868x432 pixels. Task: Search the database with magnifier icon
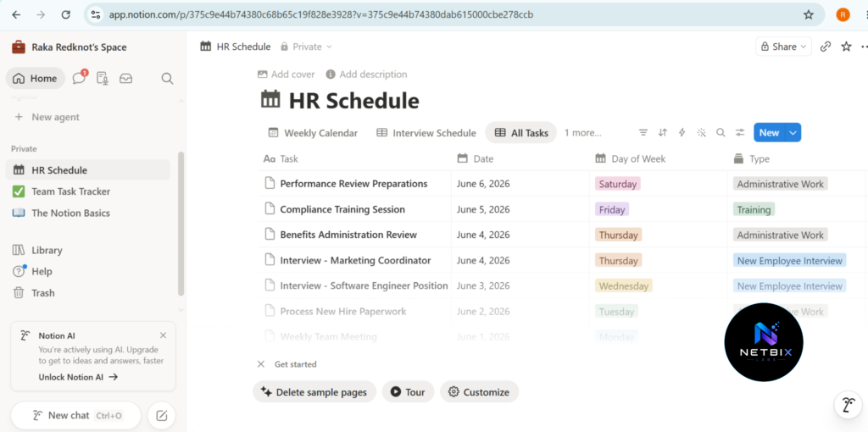click(721, 133)
